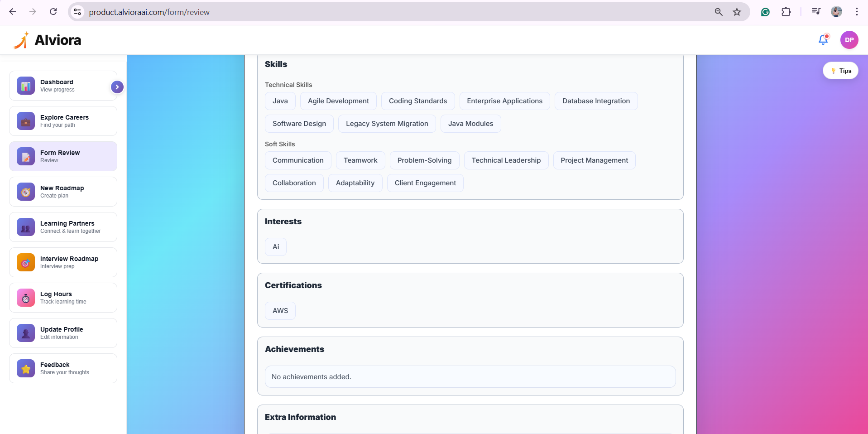868x434 pixels.
Task: Click the Log Hours stopwatch icon
Action: coord(26,298)
